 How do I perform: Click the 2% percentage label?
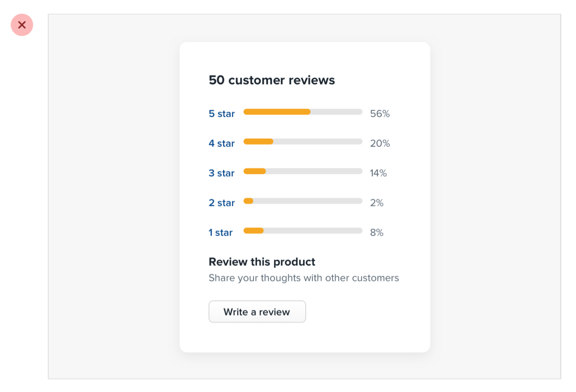[x=377, y=203]
